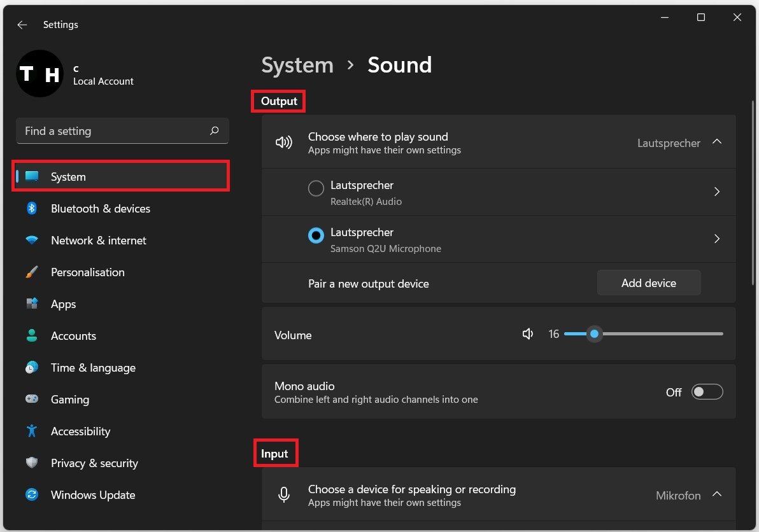759x532 pixels.
Task: Collapse the Choose where to play sound section
Action: [x=717, y=142]
